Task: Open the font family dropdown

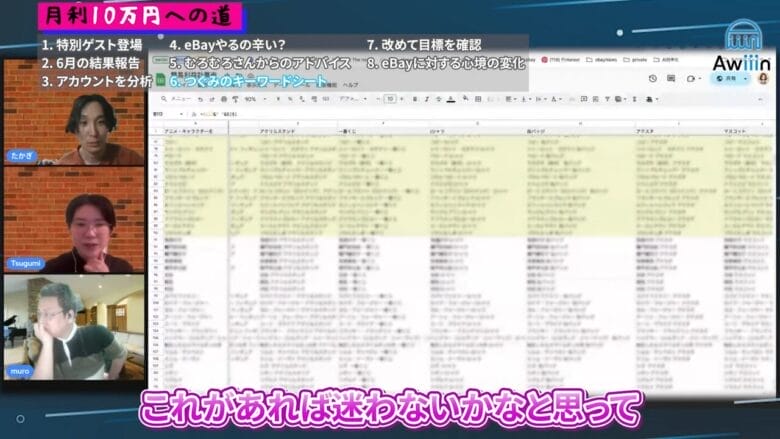Action: point(353,99)
